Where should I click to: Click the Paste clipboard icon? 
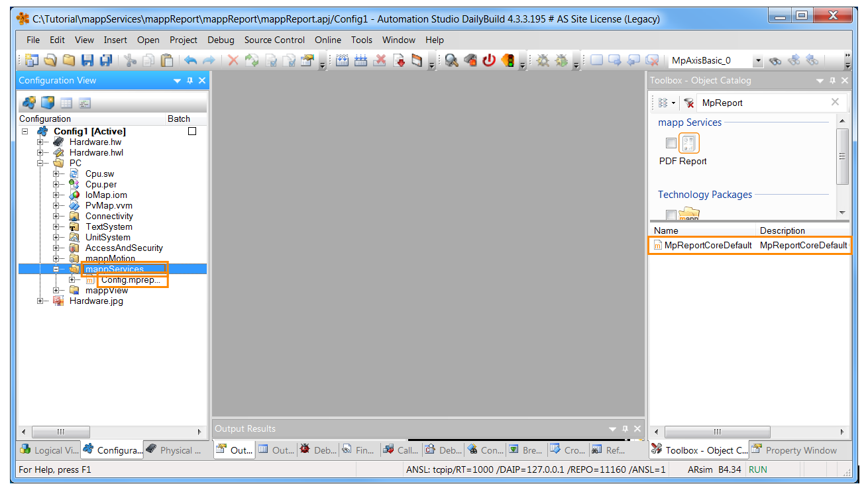167,60
